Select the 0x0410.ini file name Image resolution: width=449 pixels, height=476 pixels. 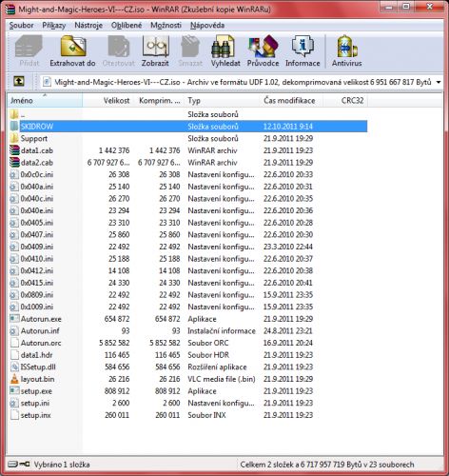(37, 259)
